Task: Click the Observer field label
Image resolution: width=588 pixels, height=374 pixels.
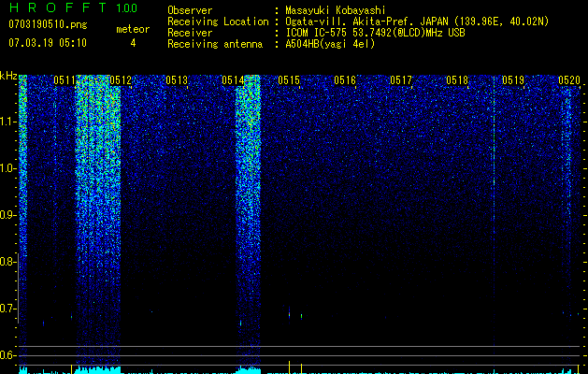Action: tap(190, 10)
